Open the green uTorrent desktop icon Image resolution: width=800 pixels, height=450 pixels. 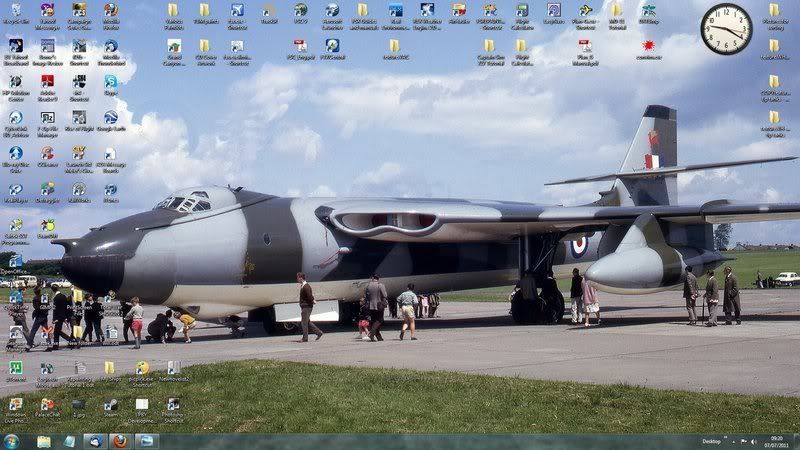click(16, 371)
